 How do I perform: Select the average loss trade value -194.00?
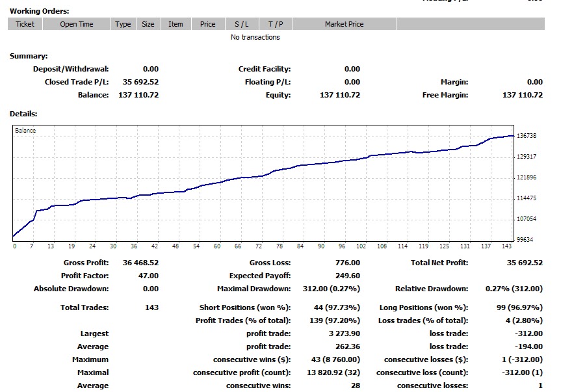(x=528, y=346)
